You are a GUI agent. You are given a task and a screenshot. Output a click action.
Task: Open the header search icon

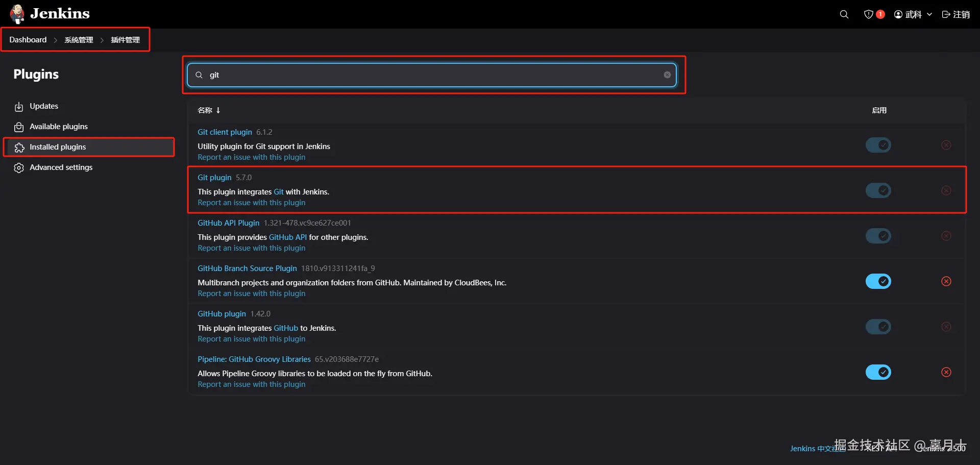click(844, 14)
